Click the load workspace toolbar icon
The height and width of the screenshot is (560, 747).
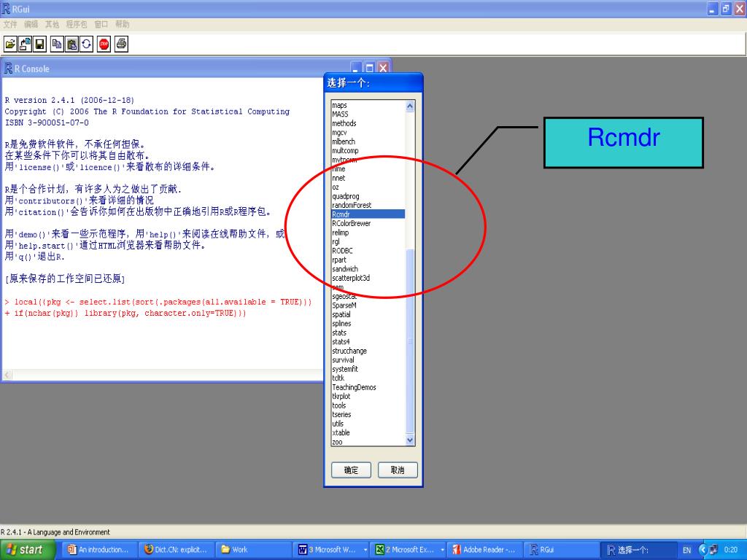pyautogui.click(x=26, y=44)
